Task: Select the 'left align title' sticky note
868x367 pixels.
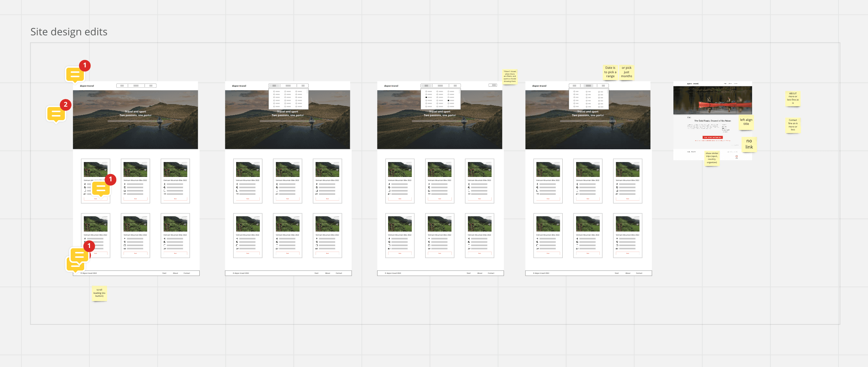Action: tap(746, 122)
